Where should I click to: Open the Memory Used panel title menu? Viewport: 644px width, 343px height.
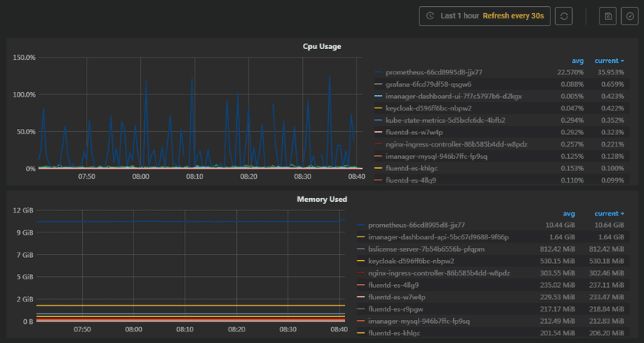point(322,200)
